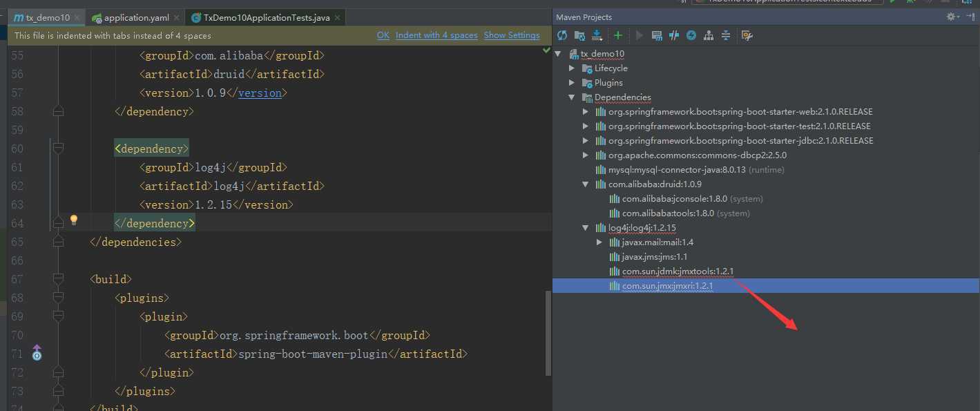The height and width of the screenshot is (411, 980).
Task: Click the opening build tag on line 67
Action: [111, 279]
